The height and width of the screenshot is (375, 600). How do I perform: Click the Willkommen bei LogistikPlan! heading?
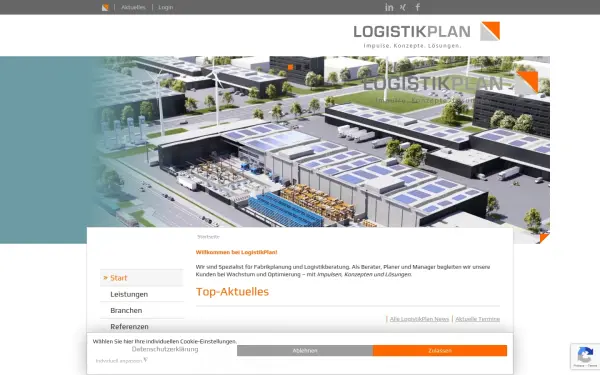pyautogui.click(x=236, y=252)
